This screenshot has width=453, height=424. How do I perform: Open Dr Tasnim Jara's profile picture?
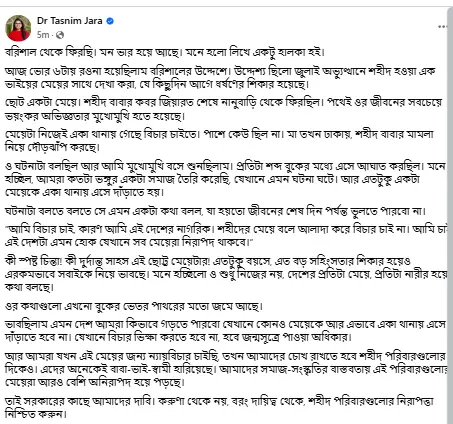tap(18, 28)
